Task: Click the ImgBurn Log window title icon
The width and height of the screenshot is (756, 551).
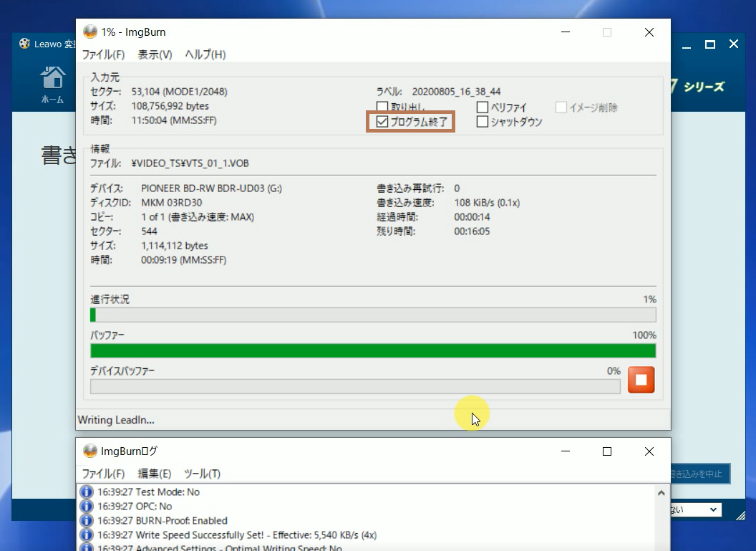Action: (x=89, y=451)
